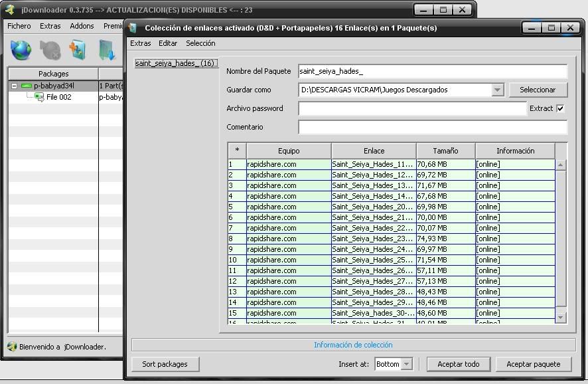Click the Nombre del Paquete input field
This screenshot has width=588, height=384.
click(x=433, y=71)
